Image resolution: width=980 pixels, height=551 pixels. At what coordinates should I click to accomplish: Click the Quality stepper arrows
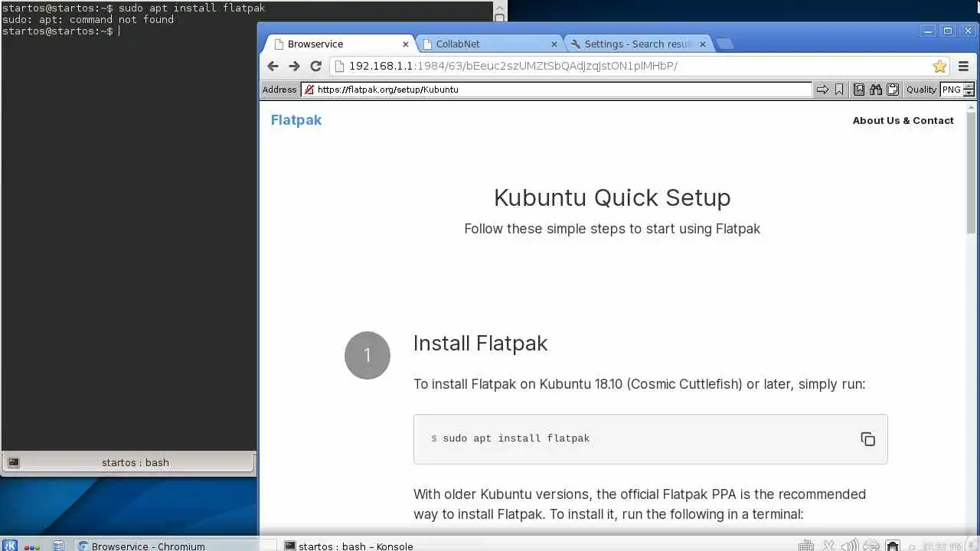969,90
